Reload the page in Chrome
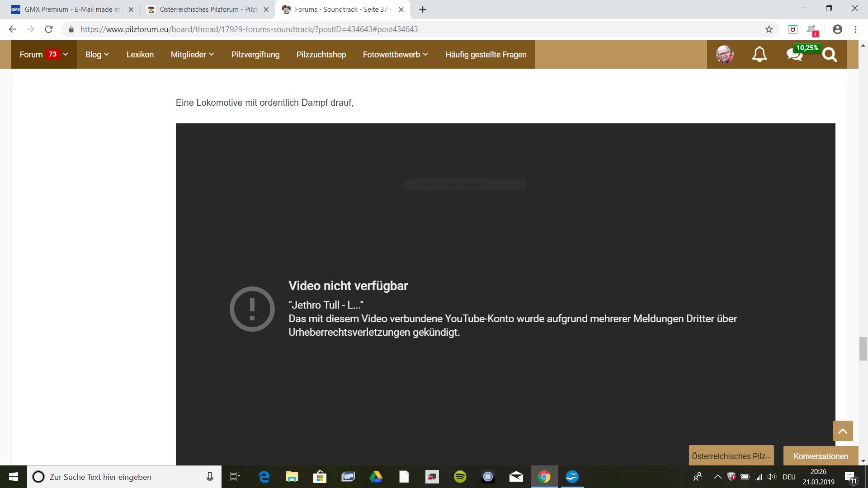The height and width of the screenshot is (488, 868). (x=49, y=29)
